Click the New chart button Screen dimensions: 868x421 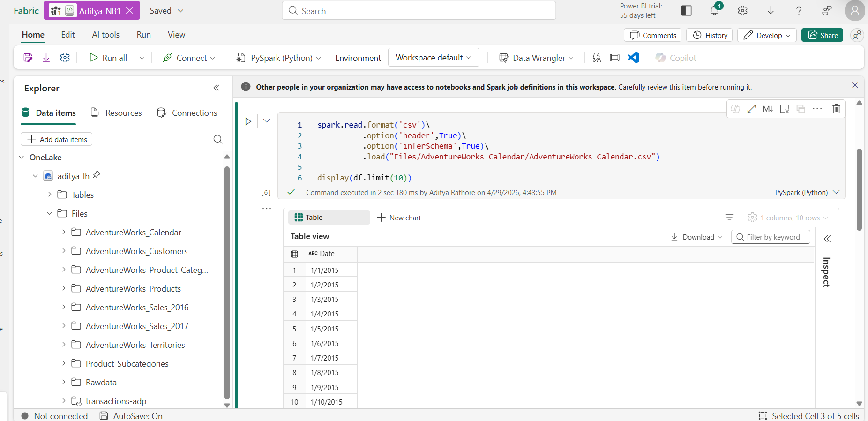tap(399, 218)
